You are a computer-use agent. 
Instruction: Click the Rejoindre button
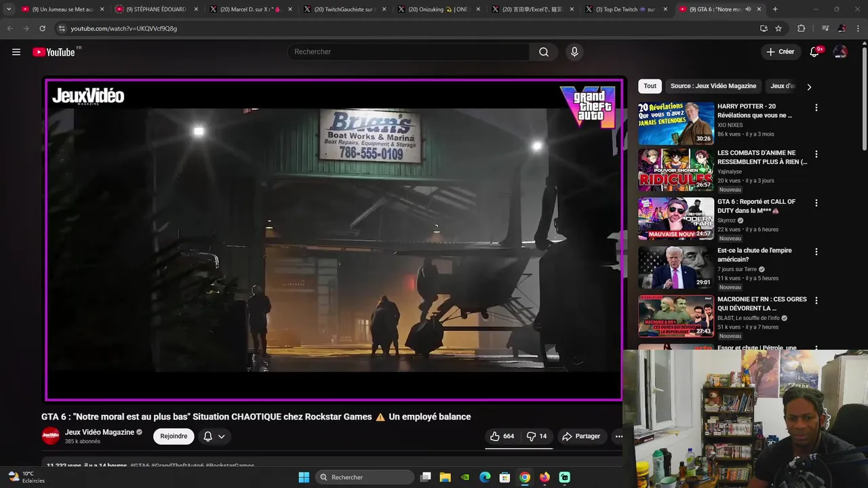tap(174, 436)
